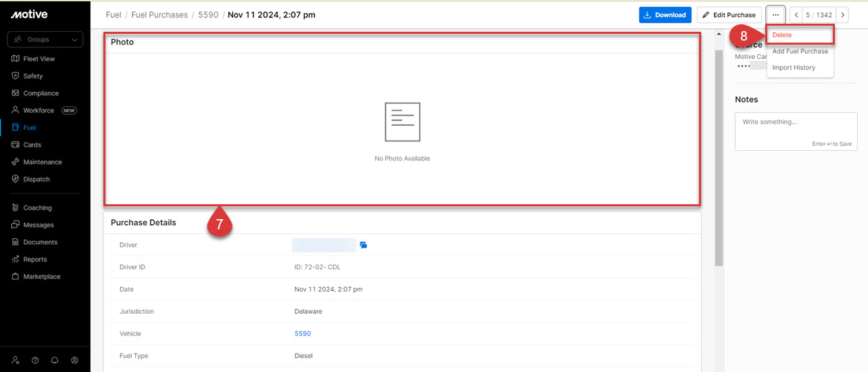
Task: Click the date value in Purchase Details
Action: [x=329, y=289]
